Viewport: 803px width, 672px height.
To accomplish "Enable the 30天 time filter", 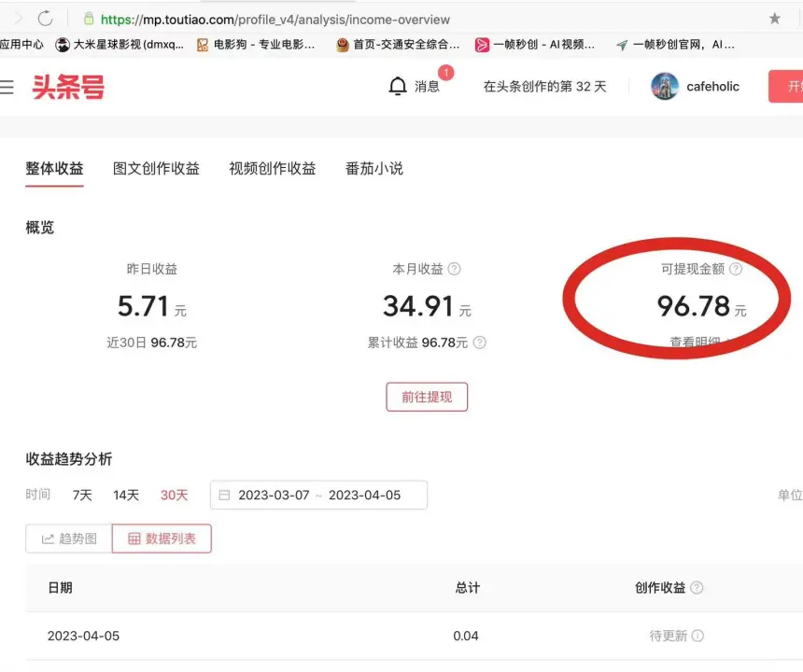I will pos(174,496).
